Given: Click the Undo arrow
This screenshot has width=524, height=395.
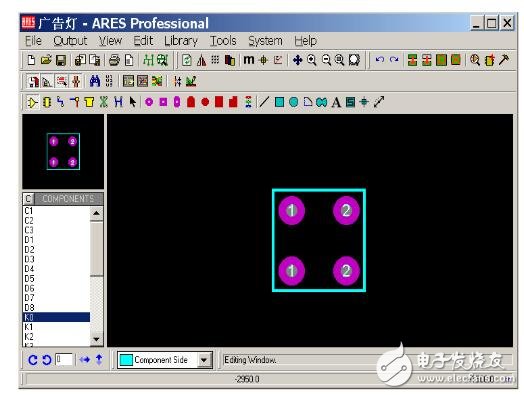Looking at the screenshot, I should [380, 60].
